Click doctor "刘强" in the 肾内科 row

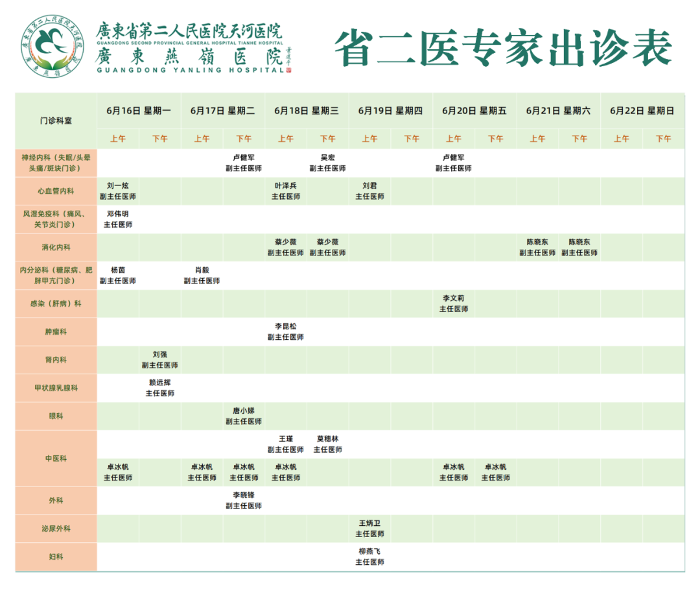pyautogui.click(x=160, y=355)
